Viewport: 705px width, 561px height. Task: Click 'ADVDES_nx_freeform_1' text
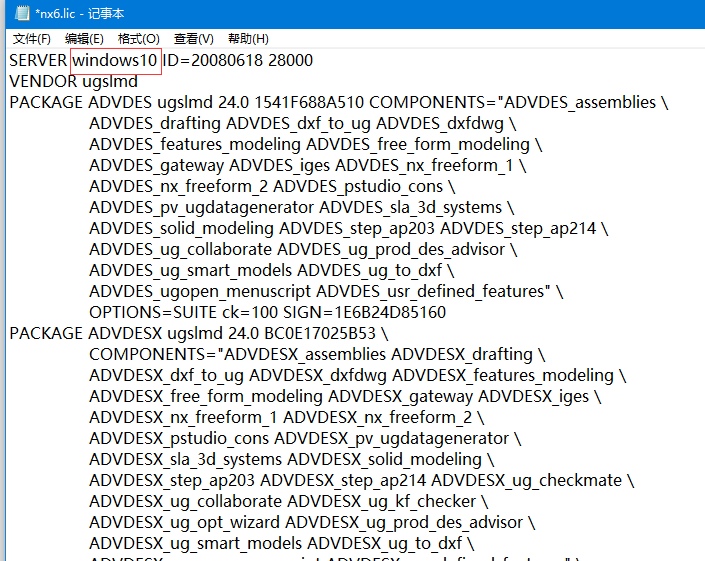pos(424,165)
